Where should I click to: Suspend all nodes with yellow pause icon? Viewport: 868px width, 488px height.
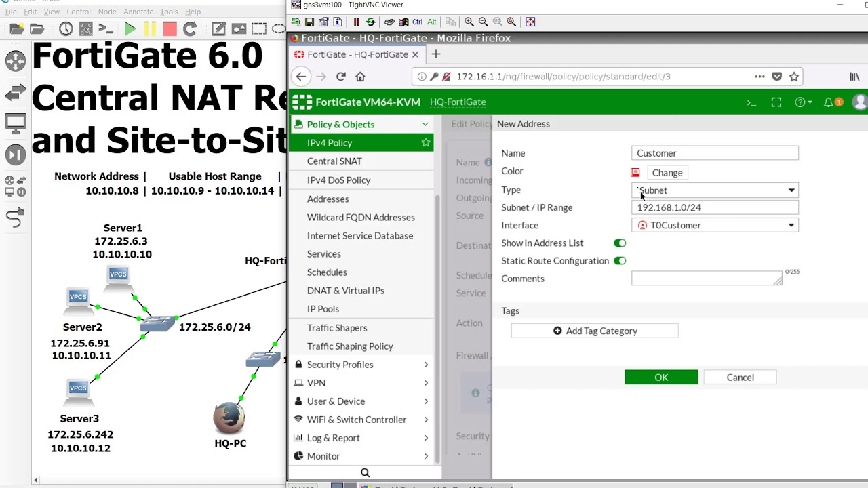[x=150, y=29]
